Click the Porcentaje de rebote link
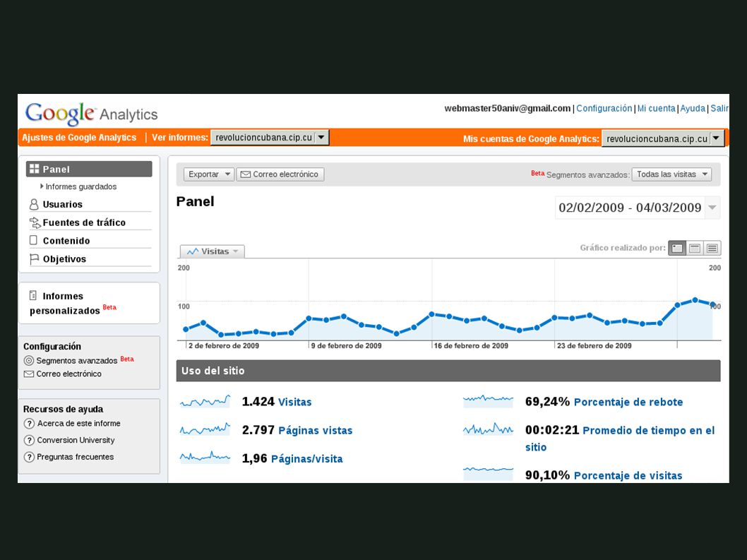 pos(628,403)
